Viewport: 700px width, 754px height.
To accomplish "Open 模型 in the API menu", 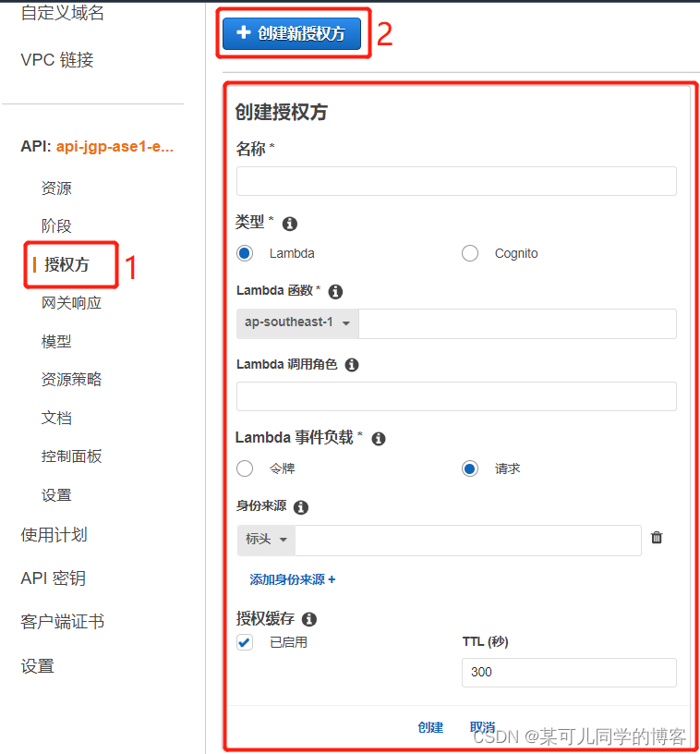I will click(56, 341).
